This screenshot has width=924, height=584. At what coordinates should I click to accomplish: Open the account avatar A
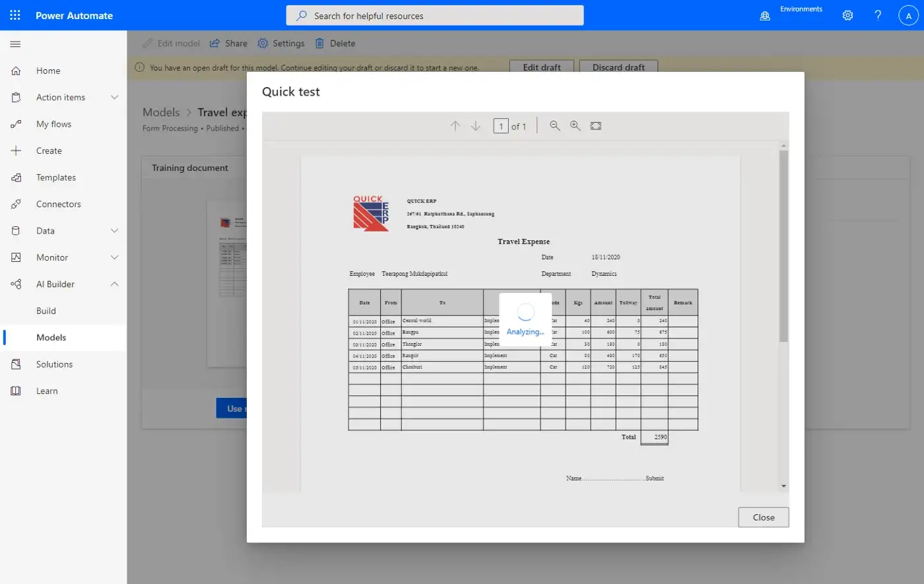909,16
